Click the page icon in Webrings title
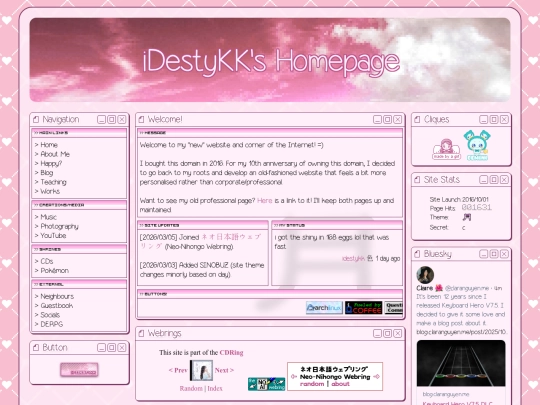 (141, 333)
